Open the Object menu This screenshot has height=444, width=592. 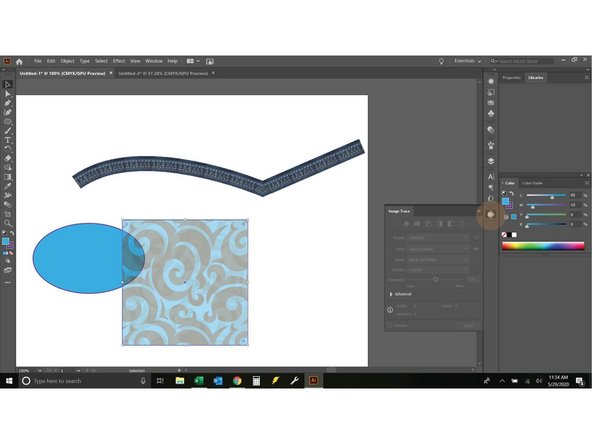point(68,61)
